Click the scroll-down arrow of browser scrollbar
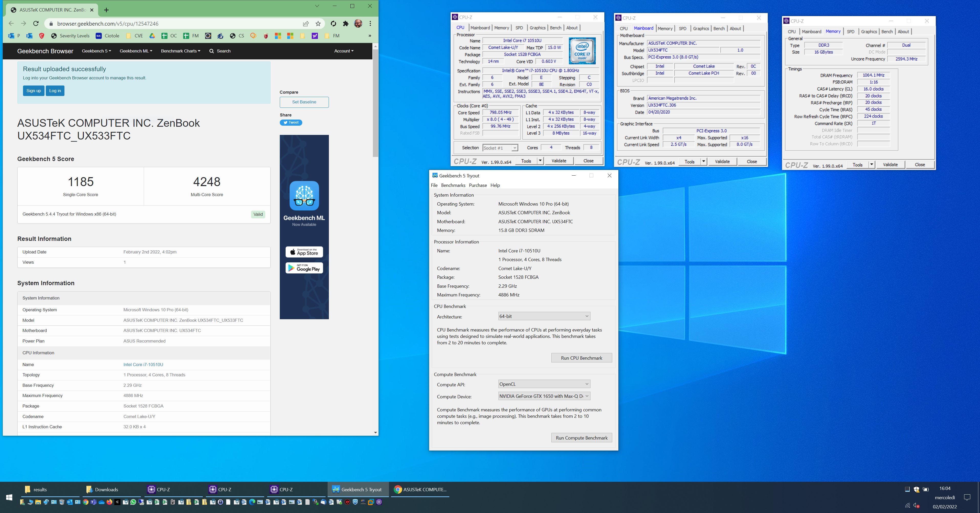 click(375, 433)
